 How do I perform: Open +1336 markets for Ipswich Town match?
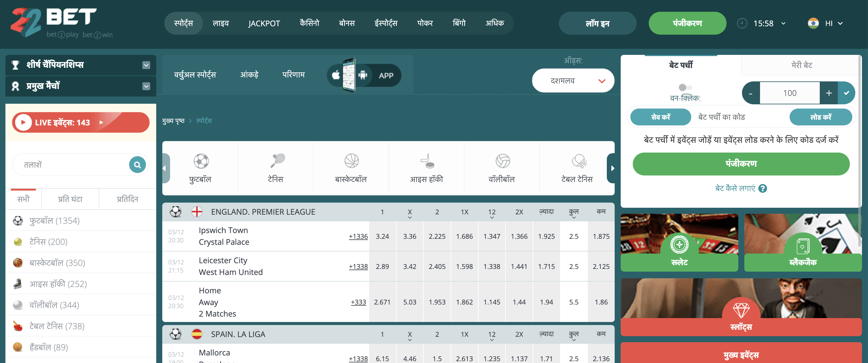point(358,236)
